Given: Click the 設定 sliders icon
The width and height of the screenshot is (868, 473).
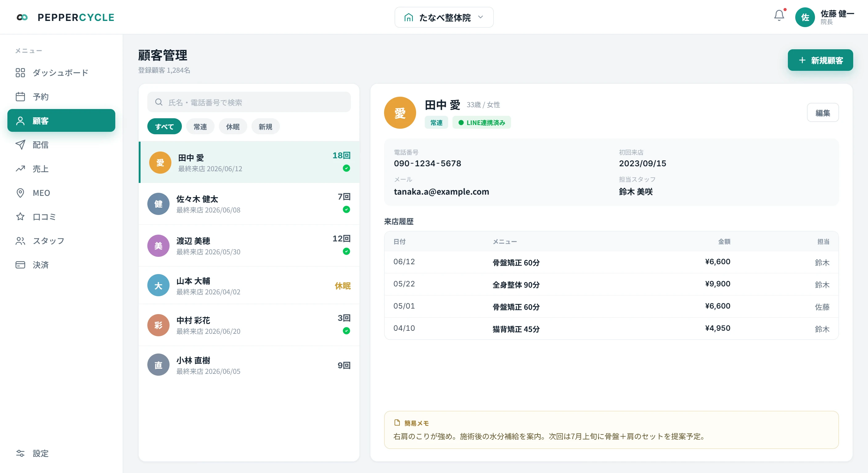Looking at the screenshot, I should click(x=20, y=453).
